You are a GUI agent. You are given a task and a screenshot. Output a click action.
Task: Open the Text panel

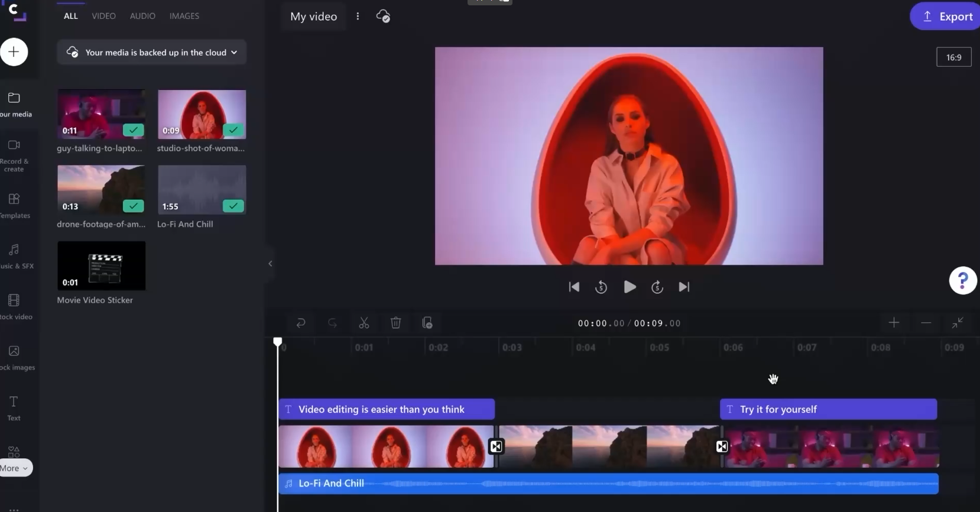click(14, 409)
